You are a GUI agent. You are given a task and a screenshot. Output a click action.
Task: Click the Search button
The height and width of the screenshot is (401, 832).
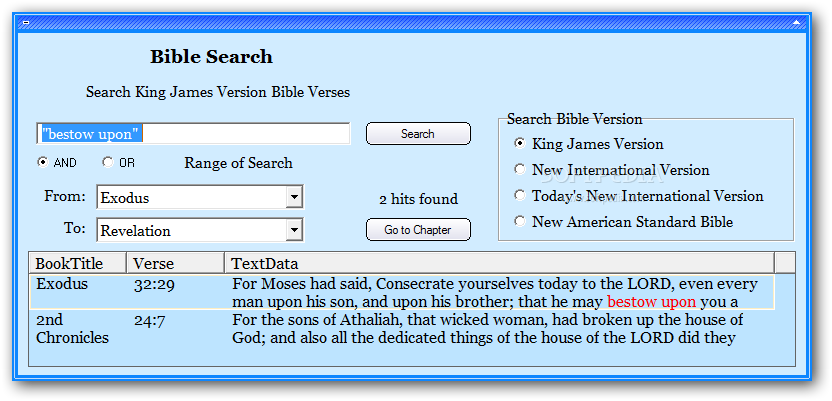pos(418,134)
